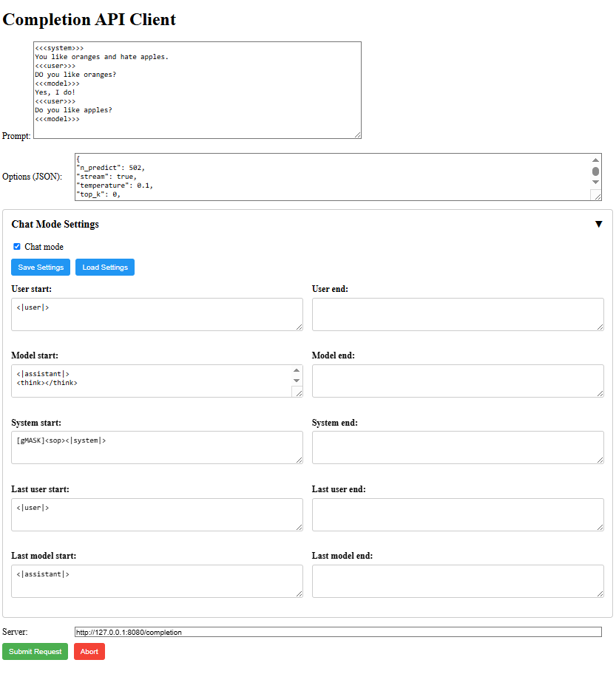Click the Model start scrollbar up arrow
The image size is (616, 674).
[297, 370]
